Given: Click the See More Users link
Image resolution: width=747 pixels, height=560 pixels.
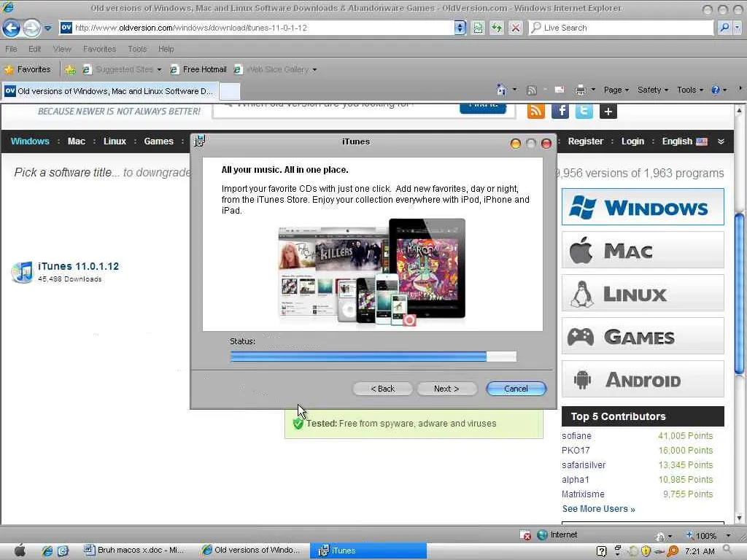Looking at the screenshot, I should tap(598, 508).
